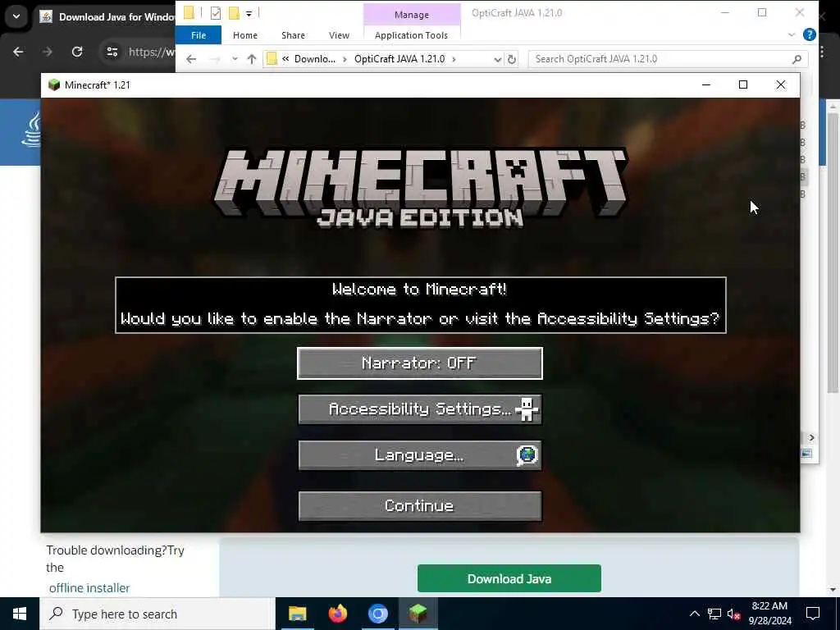The image size is (840, 630).
Task: Open the taskbar clock and date
Action: coord(769,614)
